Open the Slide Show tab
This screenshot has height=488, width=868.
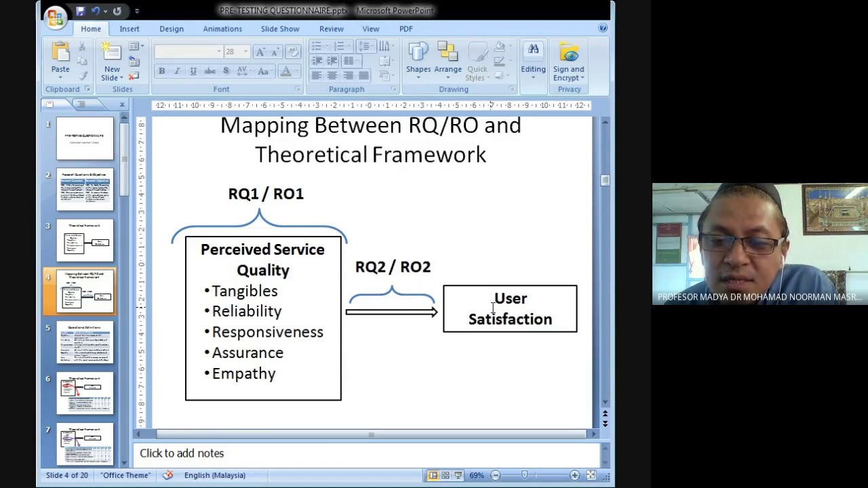(x=280, y=28)
